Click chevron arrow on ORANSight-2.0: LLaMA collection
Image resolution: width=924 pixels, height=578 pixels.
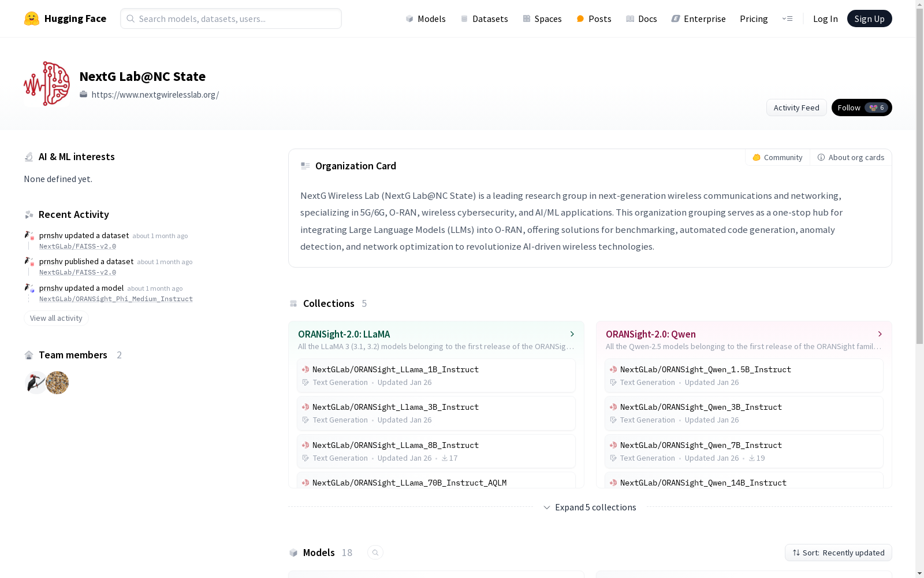[572, 334]
